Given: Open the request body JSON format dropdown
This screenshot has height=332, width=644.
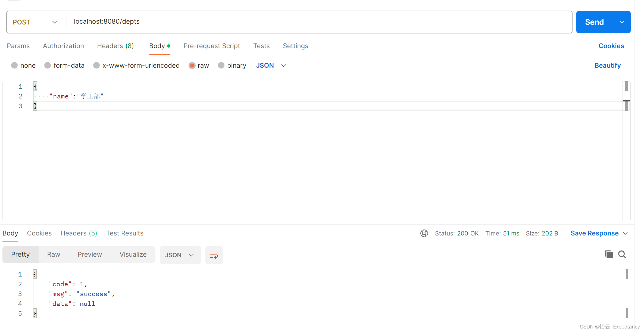Looking at the screenshot, I should (271, 66).
